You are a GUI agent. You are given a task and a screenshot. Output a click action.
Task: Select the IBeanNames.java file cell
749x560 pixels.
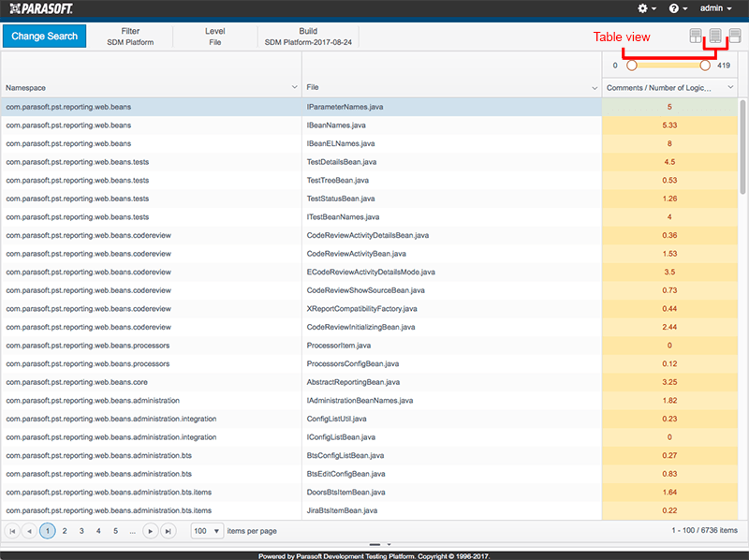pyautogui.click(x=451, y=125)
